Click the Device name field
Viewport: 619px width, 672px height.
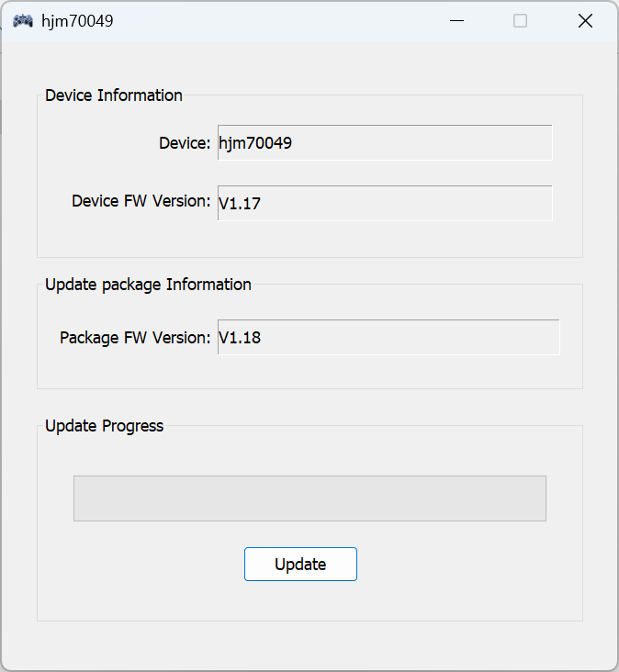(384, 143)
